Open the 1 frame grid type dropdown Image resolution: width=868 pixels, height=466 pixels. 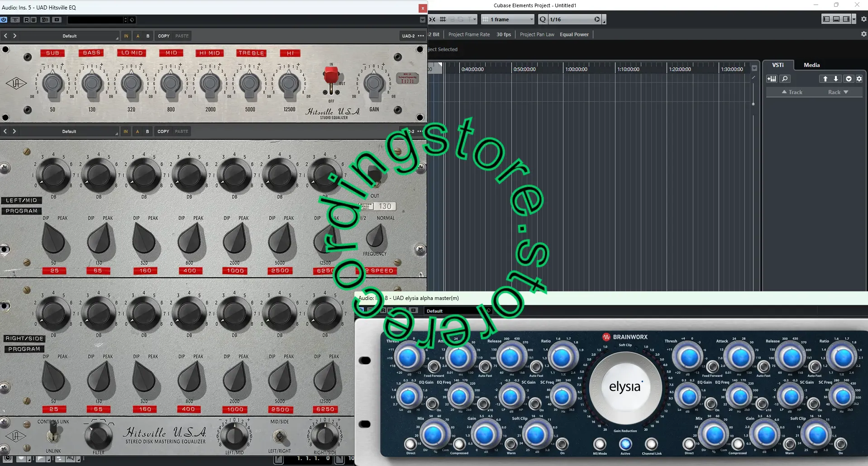click(508, 19)
